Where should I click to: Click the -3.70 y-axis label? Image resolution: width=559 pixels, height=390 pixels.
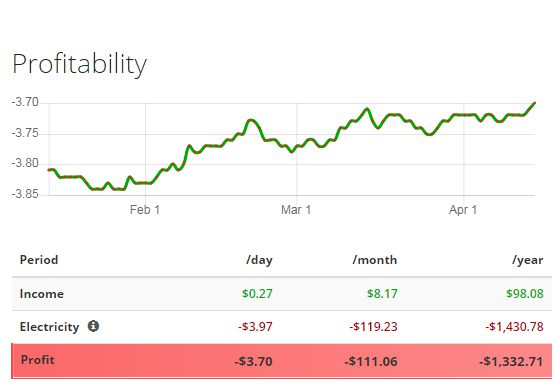coord(25,103)
